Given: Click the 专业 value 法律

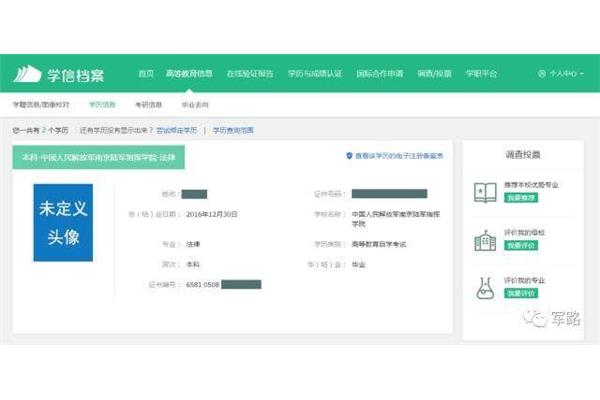Looking at the screenshot, I should (x=193, y=244).
